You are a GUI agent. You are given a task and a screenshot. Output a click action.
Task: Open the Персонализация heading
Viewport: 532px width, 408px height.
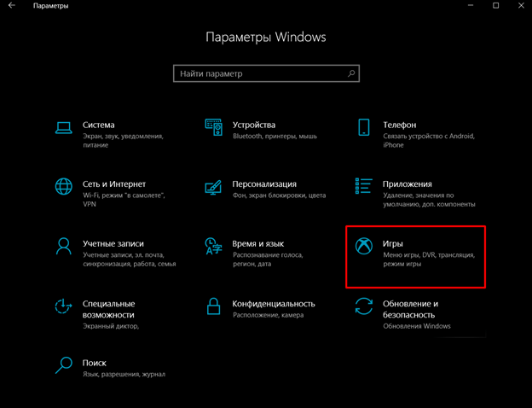tap(264, 184)
